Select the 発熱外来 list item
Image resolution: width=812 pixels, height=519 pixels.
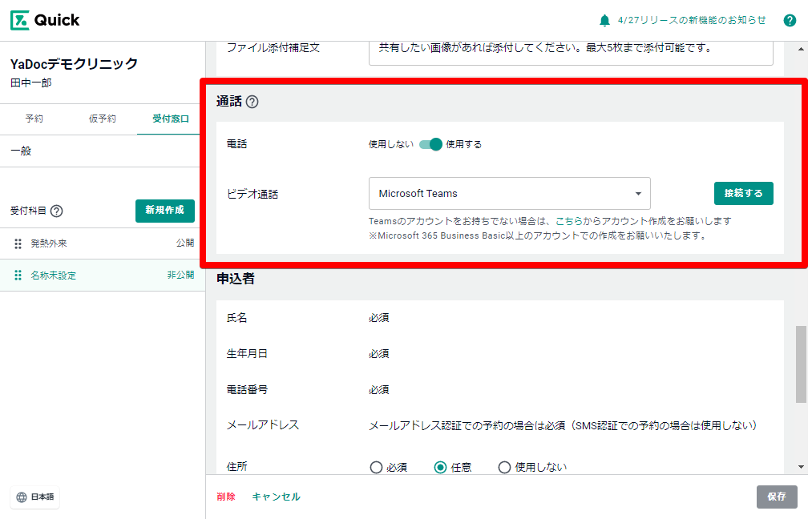point(103,243)
